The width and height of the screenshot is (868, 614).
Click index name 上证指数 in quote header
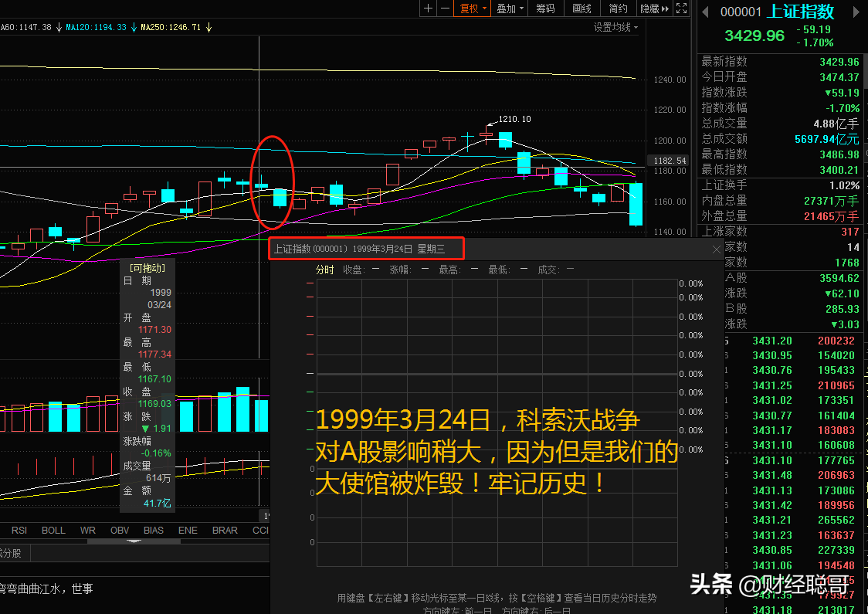pyautogui.click(x=800, y=11)
